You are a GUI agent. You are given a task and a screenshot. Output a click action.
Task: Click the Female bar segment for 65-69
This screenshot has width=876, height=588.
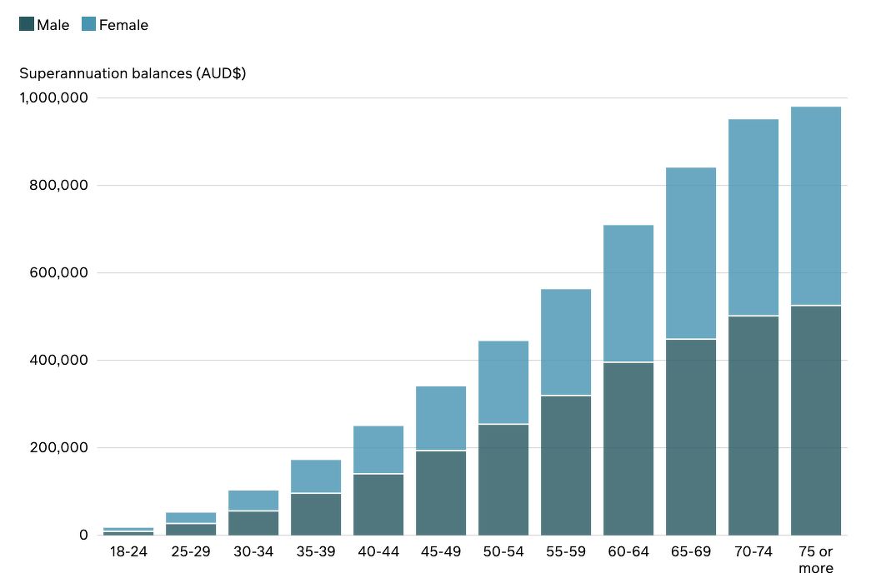[x=691, y=253]
